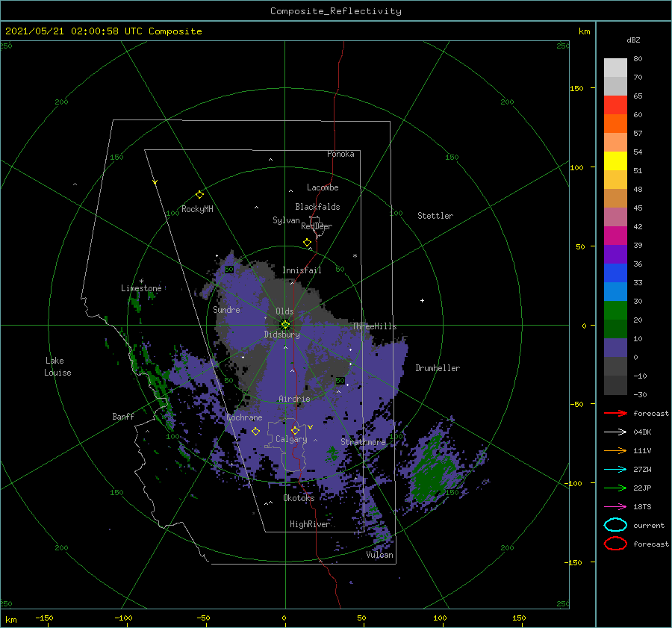672x628 pixels.
Task: Click the green storm cell east of Strathmore
Action: tap(433, 470)
